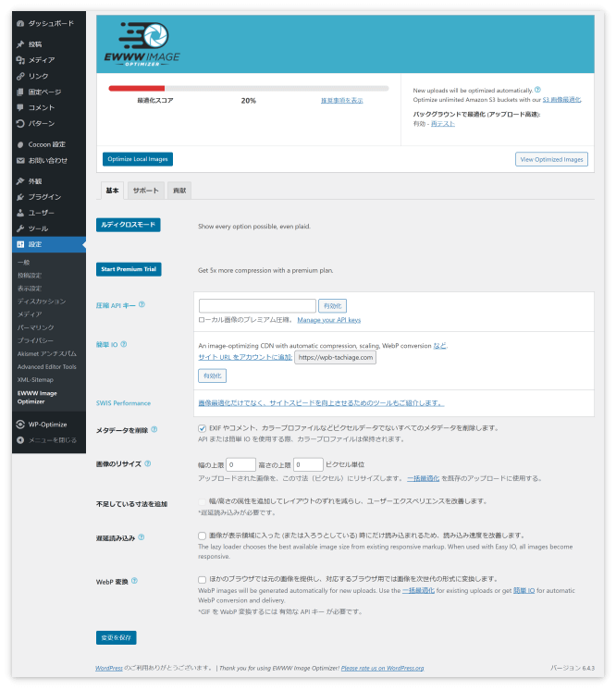The image size is (616, 690).
Task: Open Akismet アンチスパム submenu item
Action: pos(47,354)
